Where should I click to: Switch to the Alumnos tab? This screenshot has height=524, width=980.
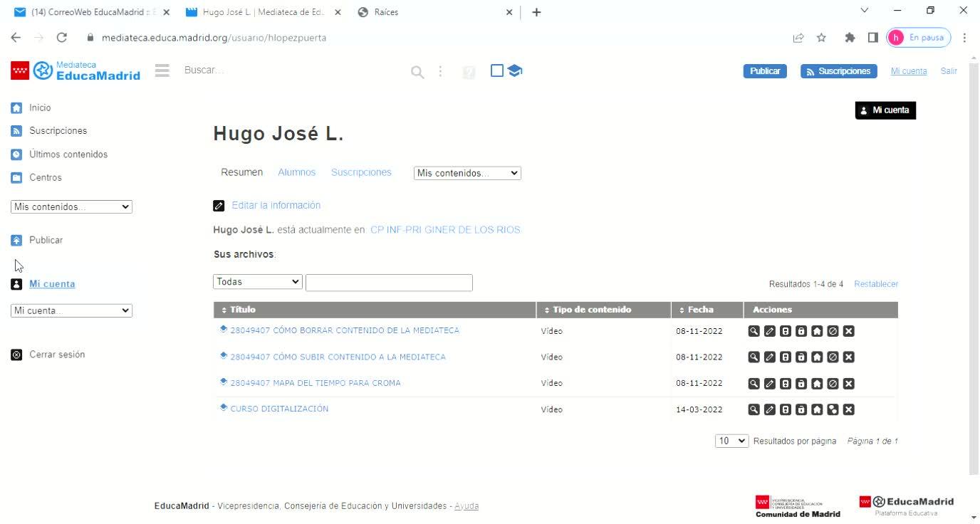[296, 172]
